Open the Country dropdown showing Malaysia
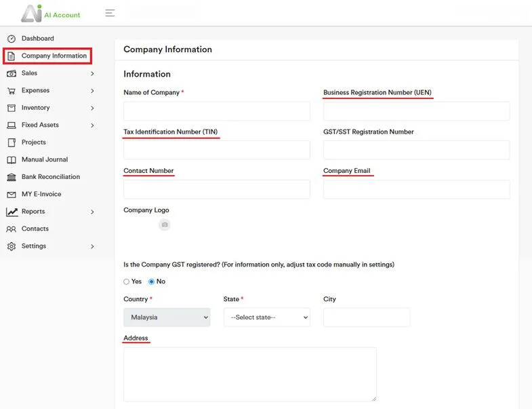 (167, 317)
